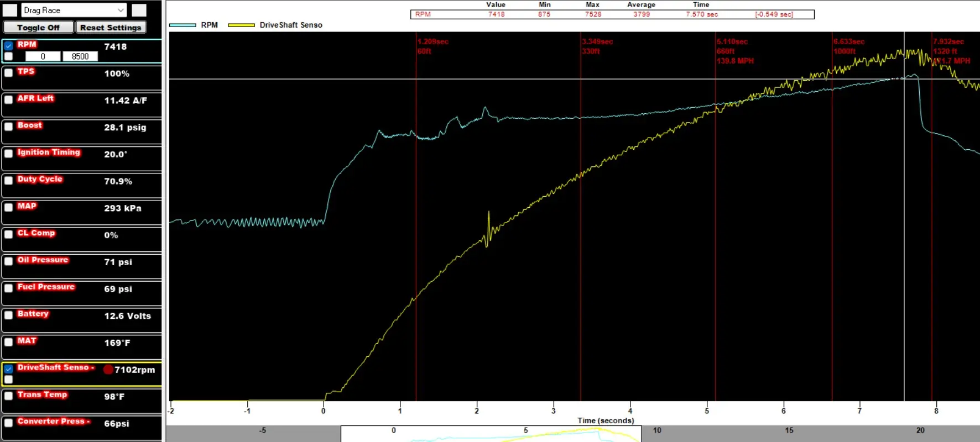
Task: Enable the Fuel Pressure channel checkbox
Action: pos(9,288)
